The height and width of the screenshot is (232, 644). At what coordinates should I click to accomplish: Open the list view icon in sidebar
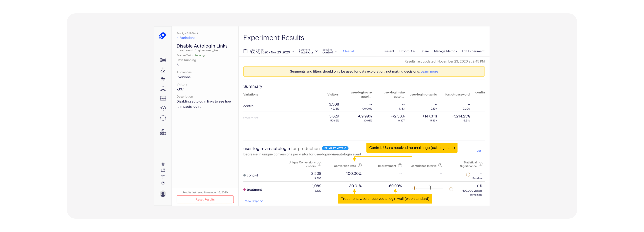[163, 60]
